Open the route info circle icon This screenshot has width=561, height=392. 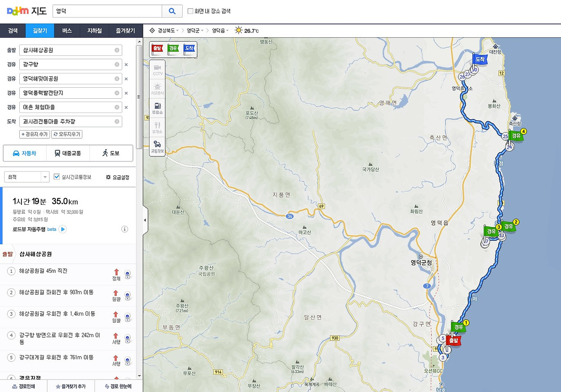(124, 229)
